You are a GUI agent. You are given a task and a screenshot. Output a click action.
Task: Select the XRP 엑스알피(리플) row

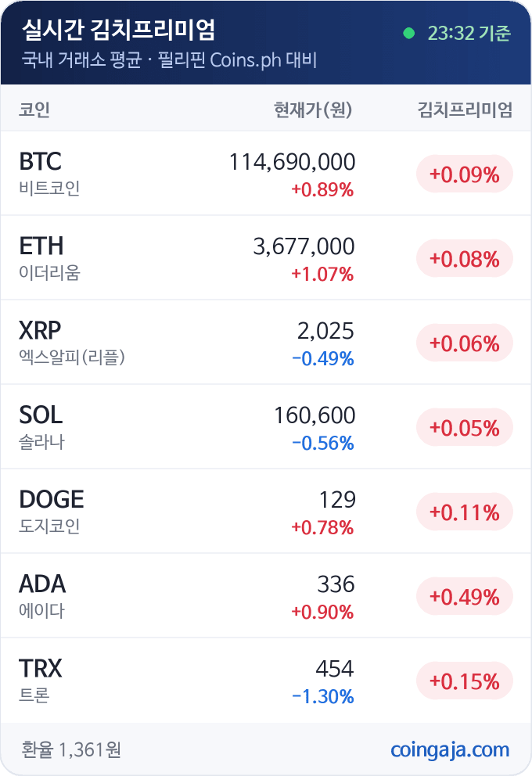(266, 343)
